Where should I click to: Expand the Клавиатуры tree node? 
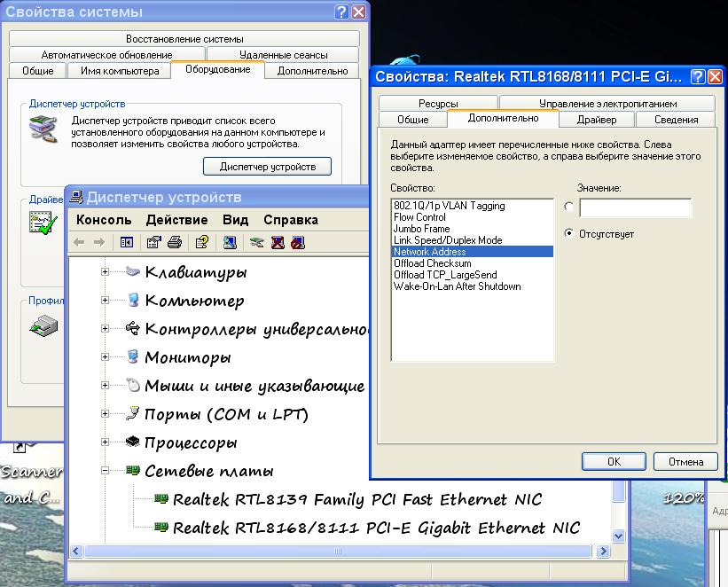(106, 272)
